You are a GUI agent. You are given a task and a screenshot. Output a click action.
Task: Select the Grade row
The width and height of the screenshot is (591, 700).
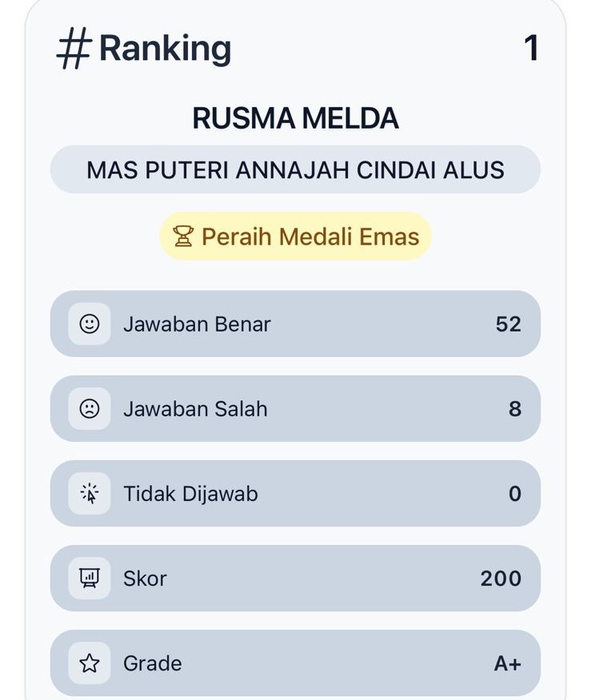coord(295,663)
